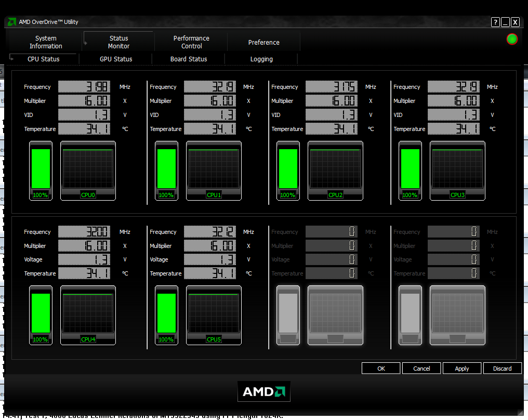Click the CPU4 usage history graph
Image resolution: width=528 pixels, height=420 pixels.
click(88, 315)
